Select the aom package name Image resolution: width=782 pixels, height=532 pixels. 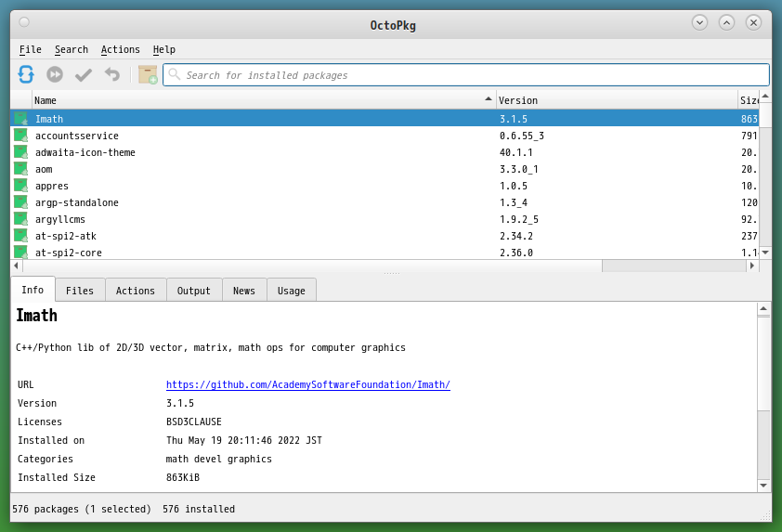click(44, 169)
